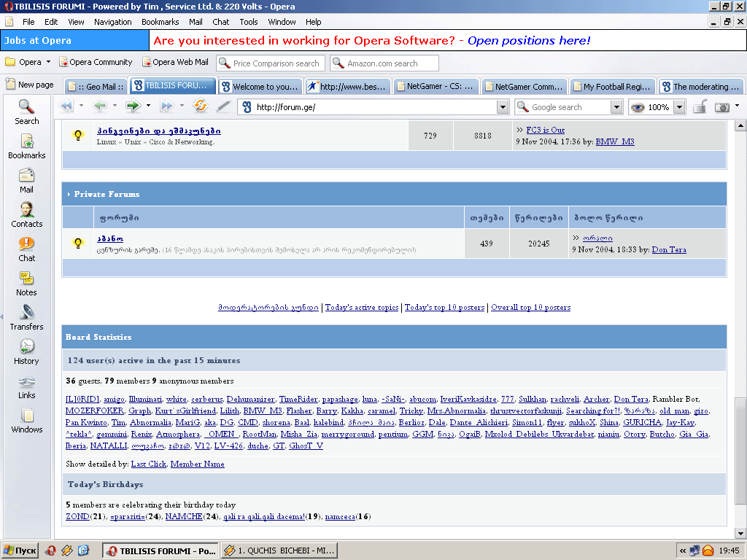The height and width of the screenshot is (560, 747).
Task: Click in the Amazon.com search field
Action: (x=384, y=63)
